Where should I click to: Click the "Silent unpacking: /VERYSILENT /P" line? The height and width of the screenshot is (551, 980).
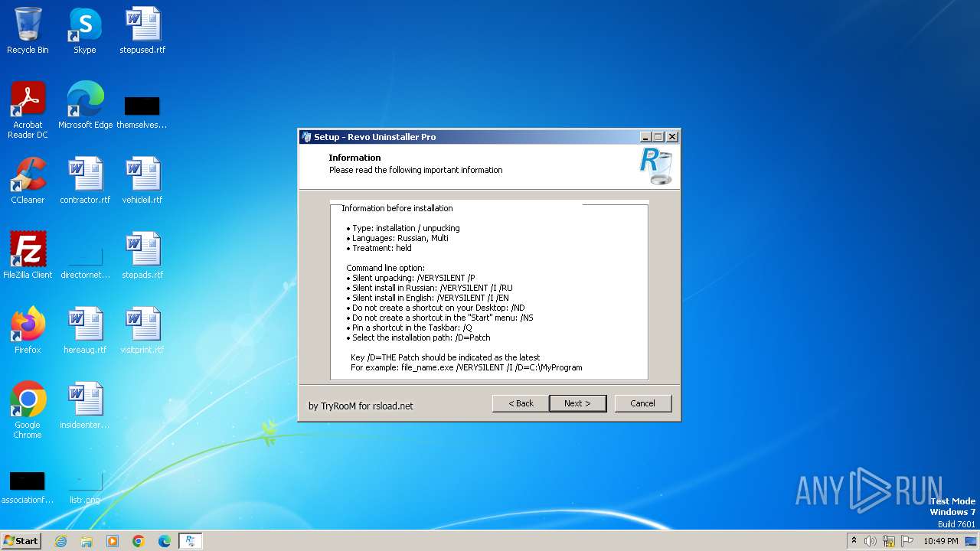click(x=410, y=278)
